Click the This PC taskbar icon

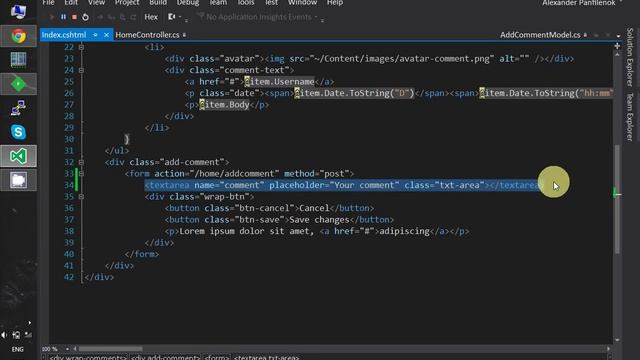[18, 11]
